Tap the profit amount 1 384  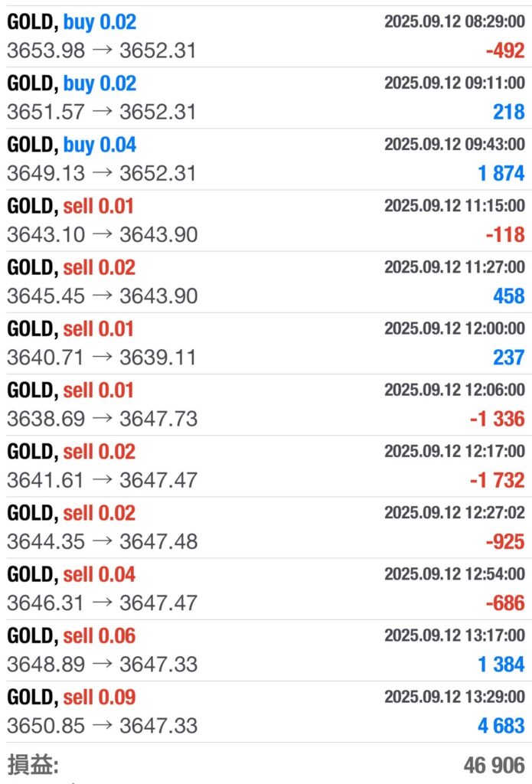(501, 664)
